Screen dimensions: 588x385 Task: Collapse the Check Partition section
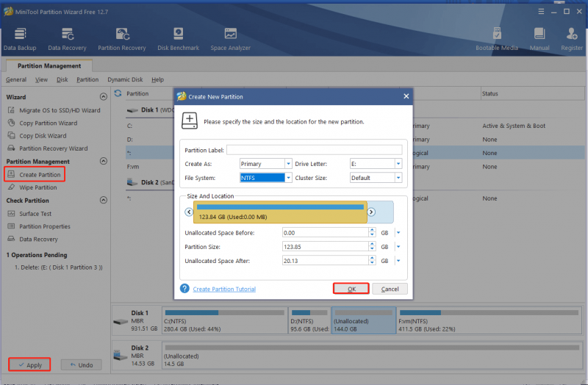click(104, 200)
